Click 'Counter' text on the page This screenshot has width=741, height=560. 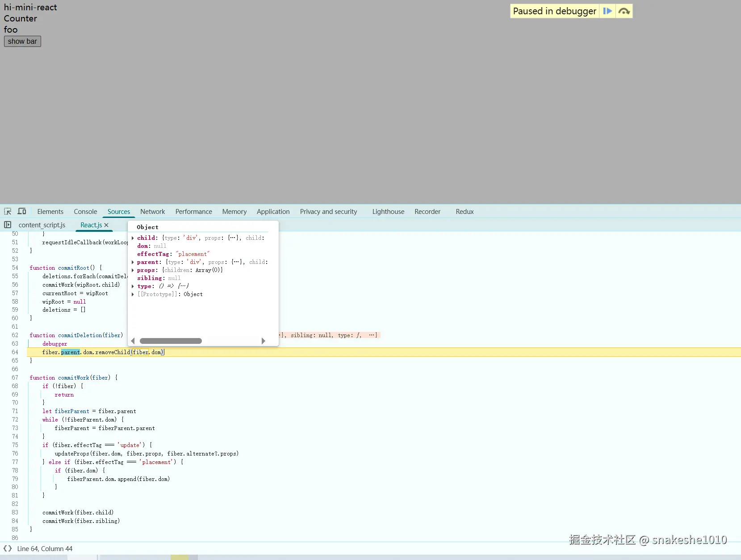coord(21,19)
